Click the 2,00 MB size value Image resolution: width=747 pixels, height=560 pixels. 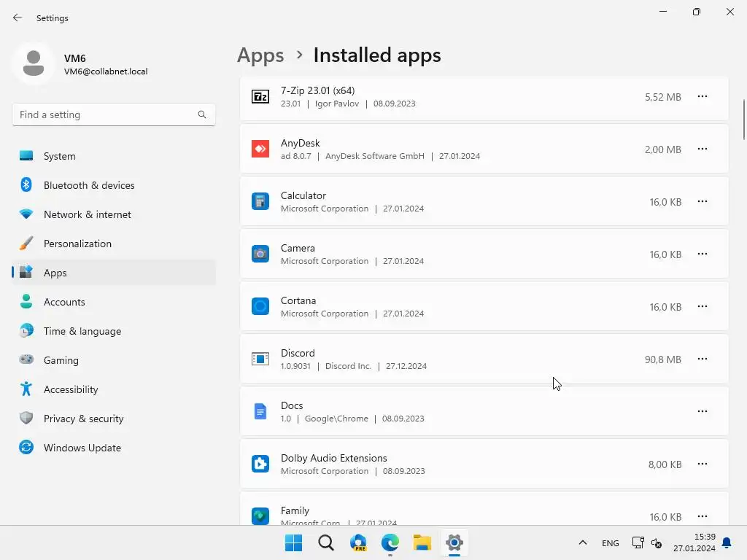(x=662, y=149)
